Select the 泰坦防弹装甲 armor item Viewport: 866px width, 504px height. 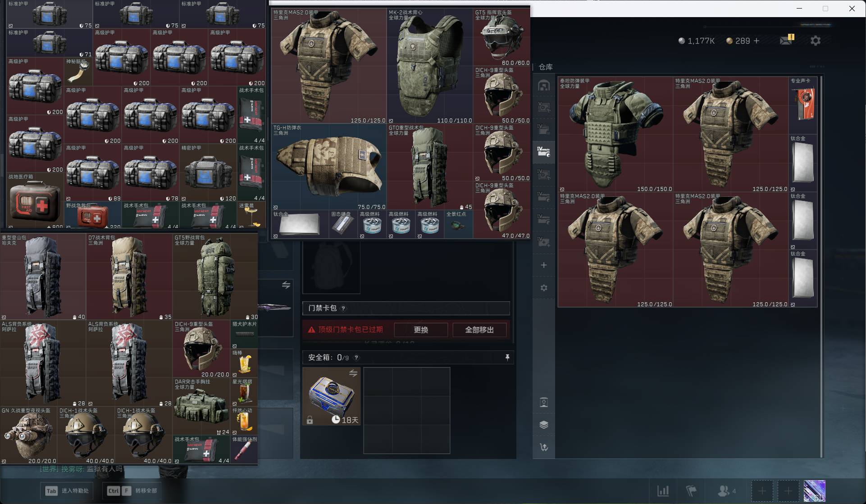615,134
